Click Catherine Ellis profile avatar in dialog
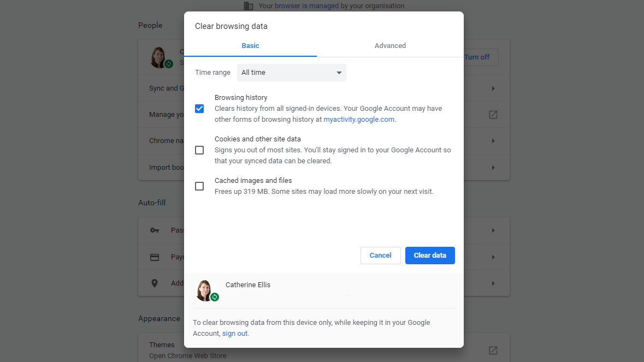The width and height of the screenshot is (644, 362). [204, 290]
